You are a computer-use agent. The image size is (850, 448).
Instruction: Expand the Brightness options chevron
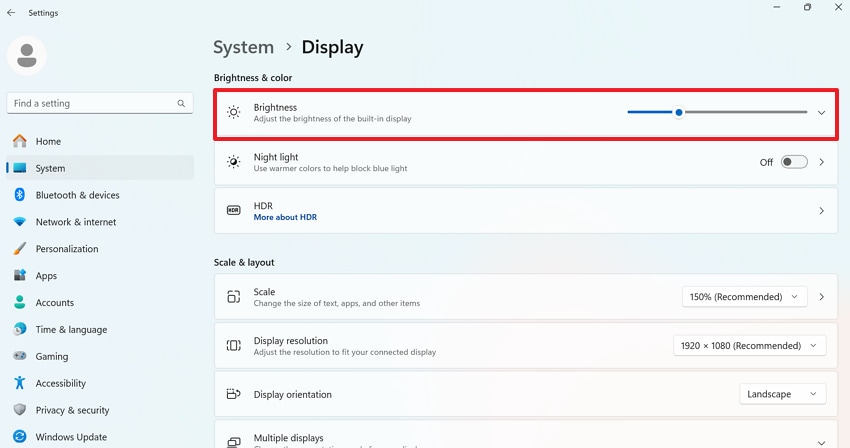821,112
